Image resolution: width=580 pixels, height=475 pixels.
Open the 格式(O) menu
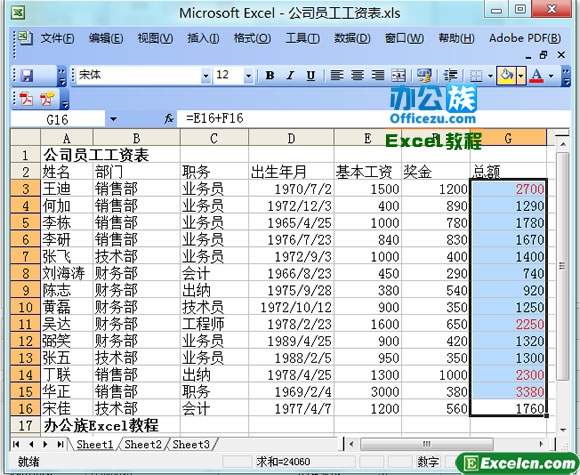252,38
